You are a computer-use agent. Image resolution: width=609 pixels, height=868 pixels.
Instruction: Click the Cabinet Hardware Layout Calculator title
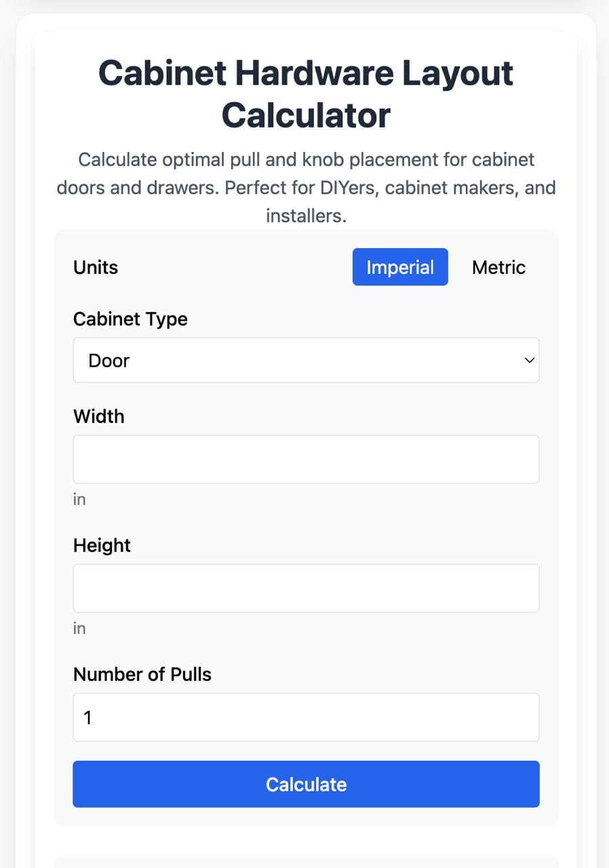[306, 94]
